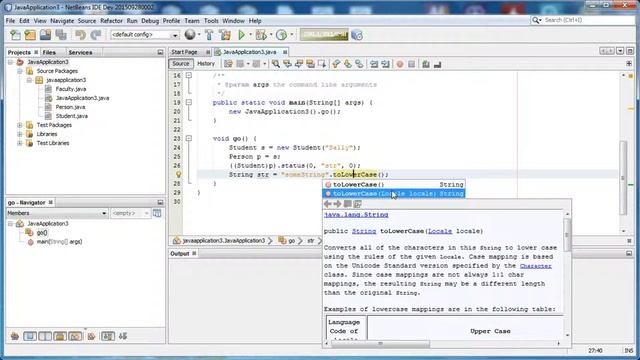The width and height of the screenshot is (640, 360).
Task: Click the Uncomment editor toolbar icon
Action: click(x=438, y=64)
